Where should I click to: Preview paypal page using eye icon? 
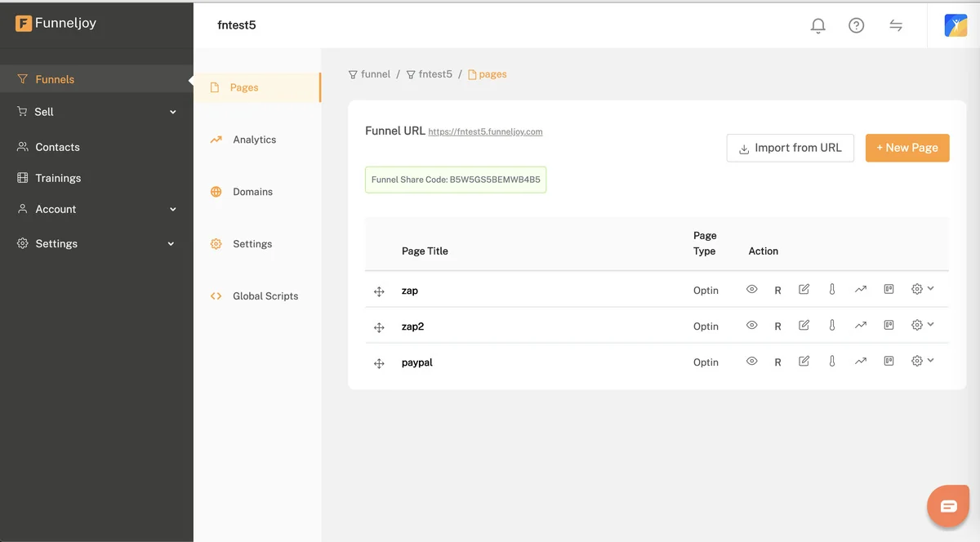coord(751,362)
